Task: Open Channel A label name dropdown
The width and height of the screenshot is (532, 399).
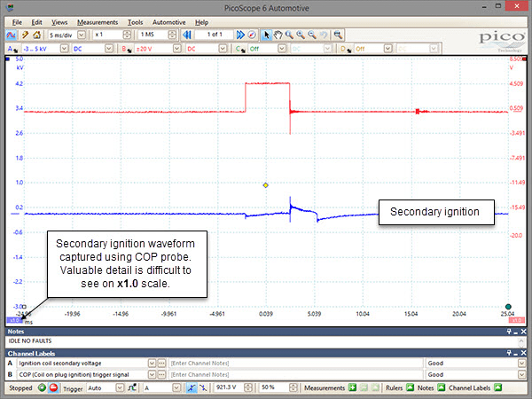Action: 152,364
